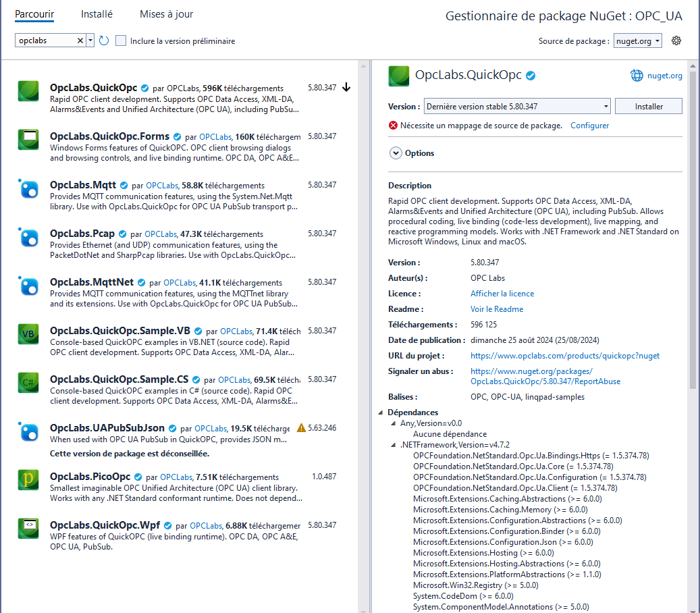
Task: Collapse the .NETFramework,Version=v4.7.2 dependency node
Action: [x=394, y=445]
